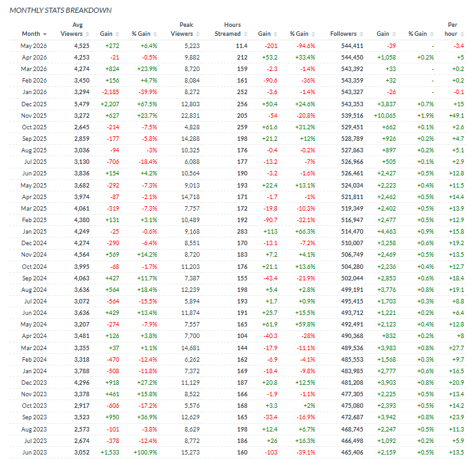Click avg viewers 4,274 in Mar 2026 row
Screen dimensions: 476x459
82,69
